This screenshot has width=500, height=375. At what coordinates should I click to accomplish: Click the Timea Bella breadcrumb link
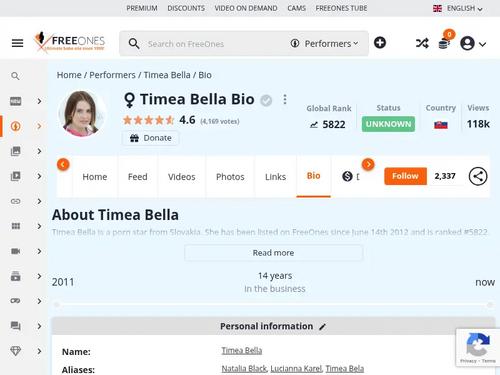(x=167, y=75)
